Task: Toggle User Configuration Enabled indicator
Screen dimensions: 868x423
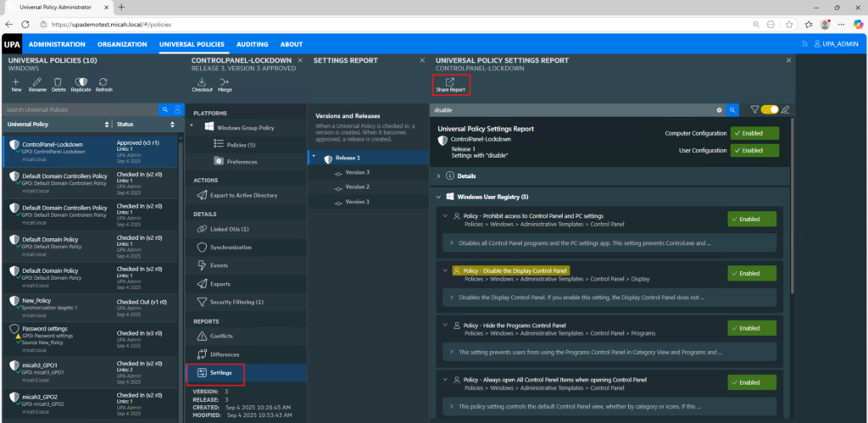Action: tap(753, 150)
